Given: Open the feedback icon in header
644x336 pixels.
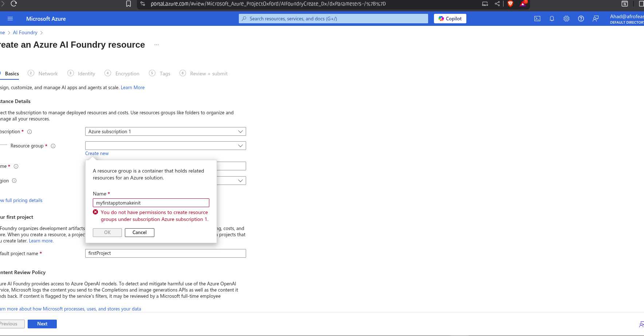Looking at the screenshot, I should (x=596, y=19).
